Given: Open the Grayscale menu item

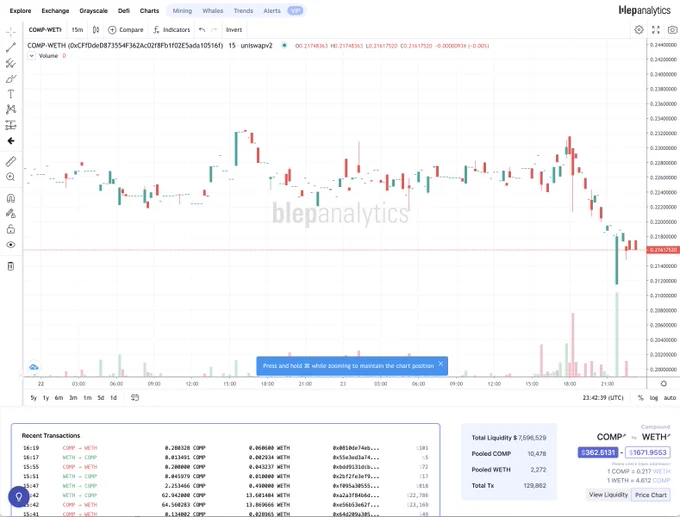Looking at the screenshot, I should click(x=93, y=10).
